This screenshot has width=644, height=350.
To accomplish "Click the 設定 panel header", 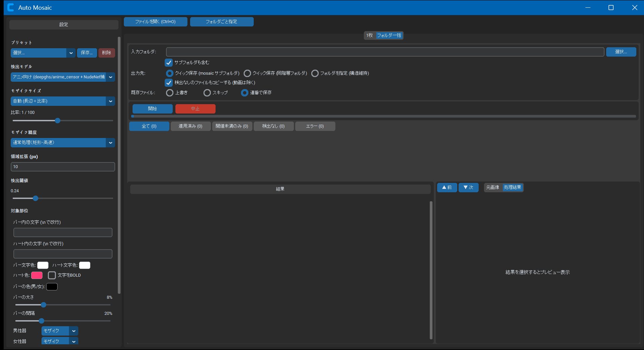I will point(64,25).
